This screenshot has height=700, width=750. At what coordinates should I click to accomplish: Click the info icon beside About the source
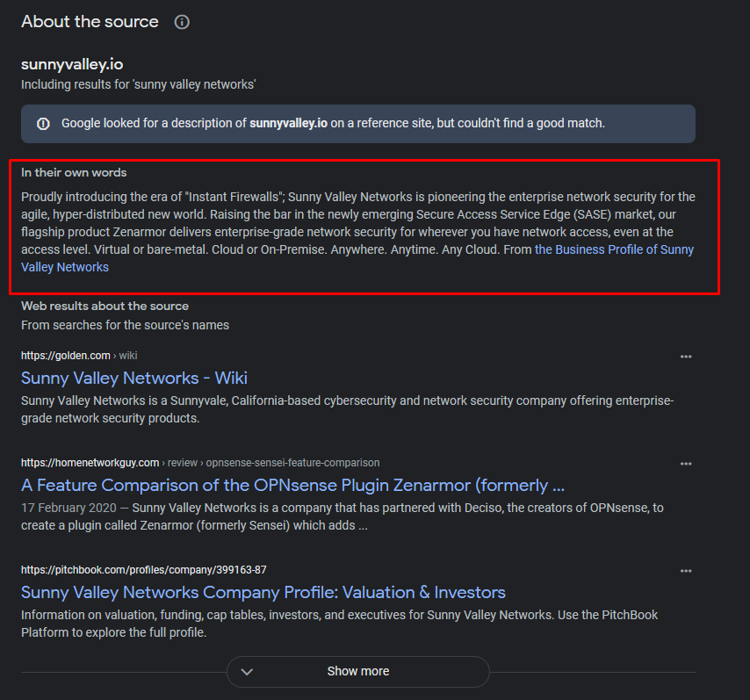click(x=182, y=22)
